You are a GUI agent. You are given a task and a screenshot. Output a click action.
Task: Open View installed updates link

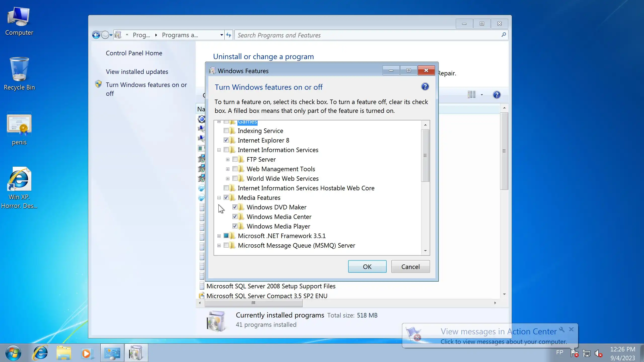click(x=137, y=72)
